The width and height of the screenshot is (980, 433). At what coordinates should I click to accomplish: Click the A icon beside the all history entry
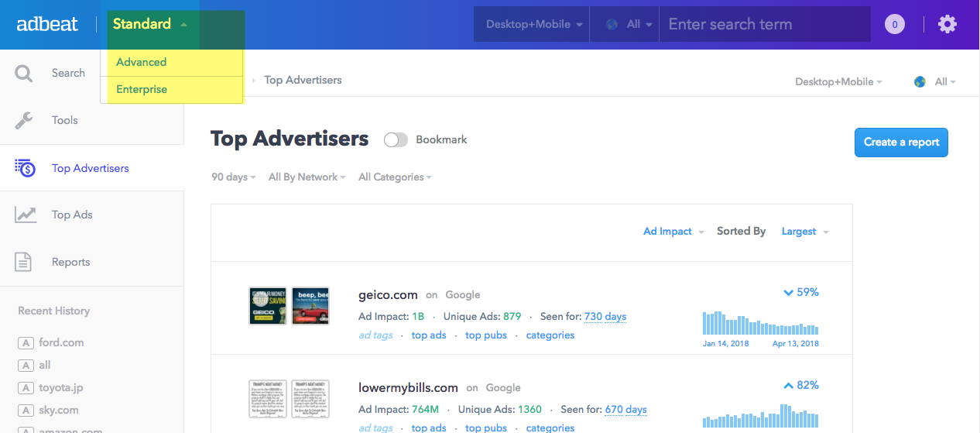pos(26,366)
